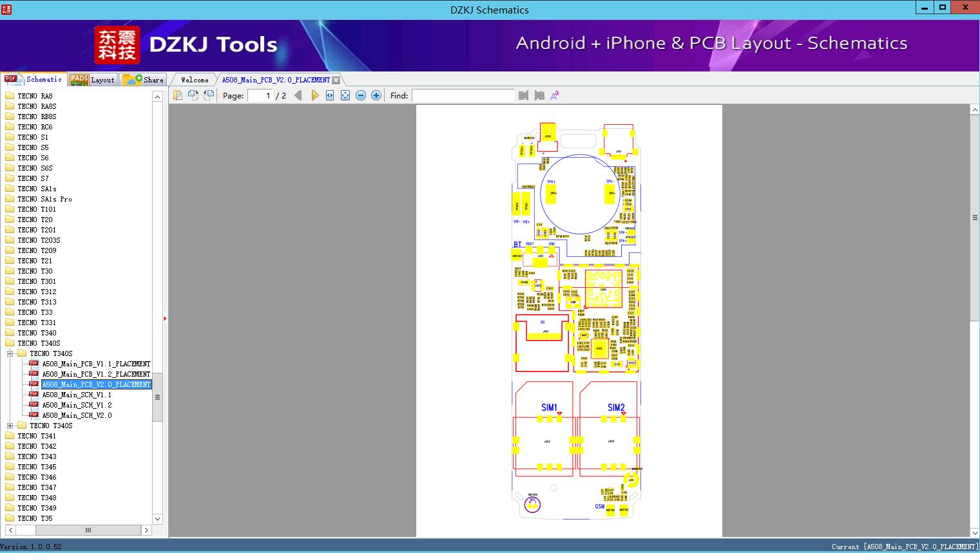Go to the next page arrow
The image size is (980, 553).
point(314,95)
